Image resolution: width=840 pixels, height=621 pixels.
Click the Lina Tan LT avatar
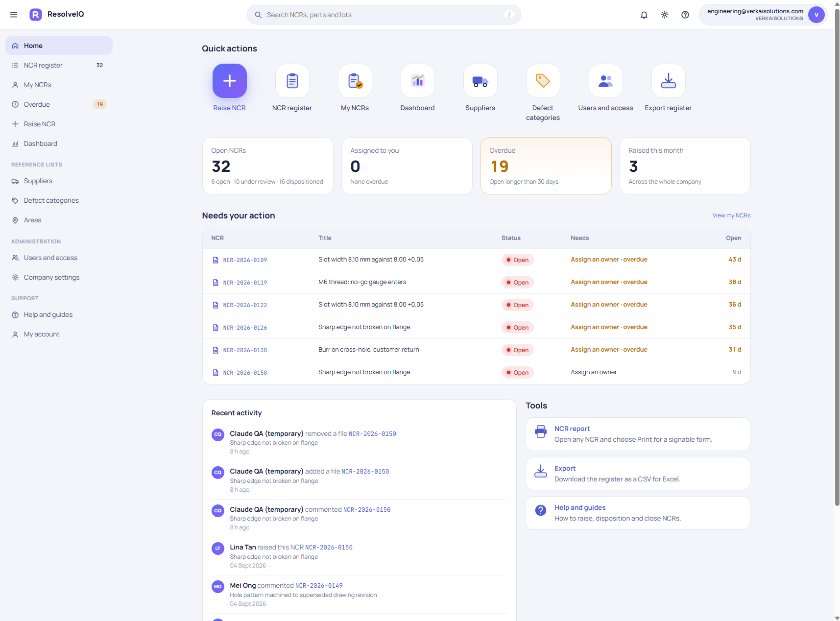pyautogui.click(x=218, y=549)
